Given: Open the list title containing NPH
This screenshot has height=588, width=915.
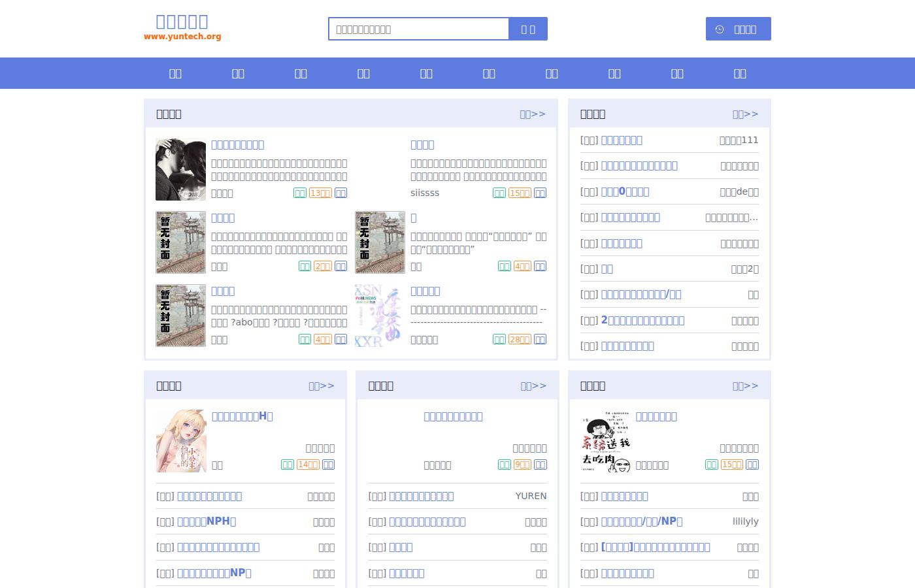Looking at the screenshot, I should 207,521.
